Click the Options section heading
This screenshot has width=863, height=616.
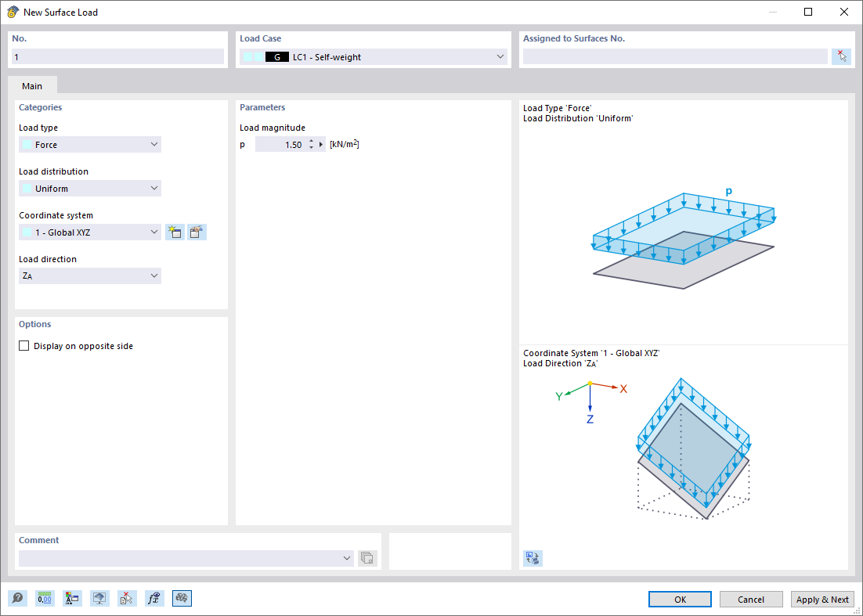(34, 324)
